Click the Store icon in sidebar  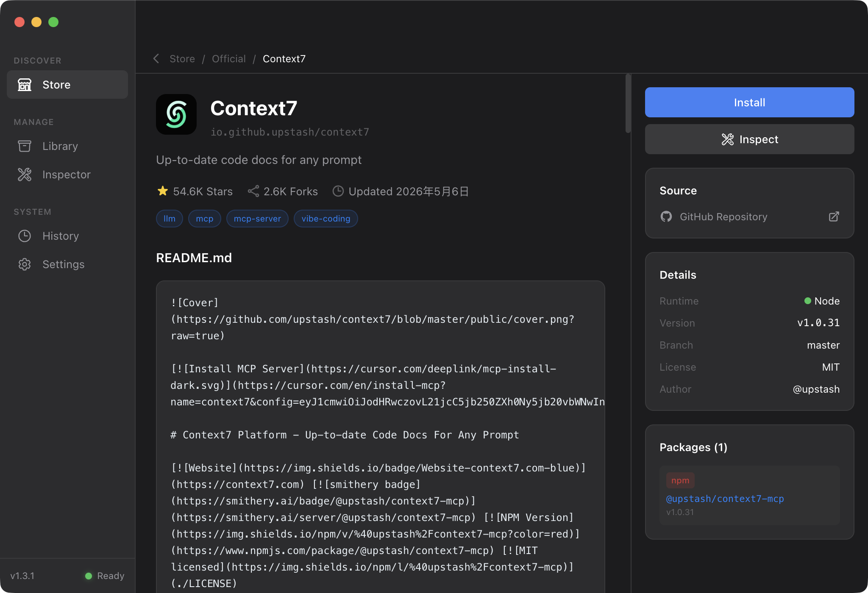[25, 85]
